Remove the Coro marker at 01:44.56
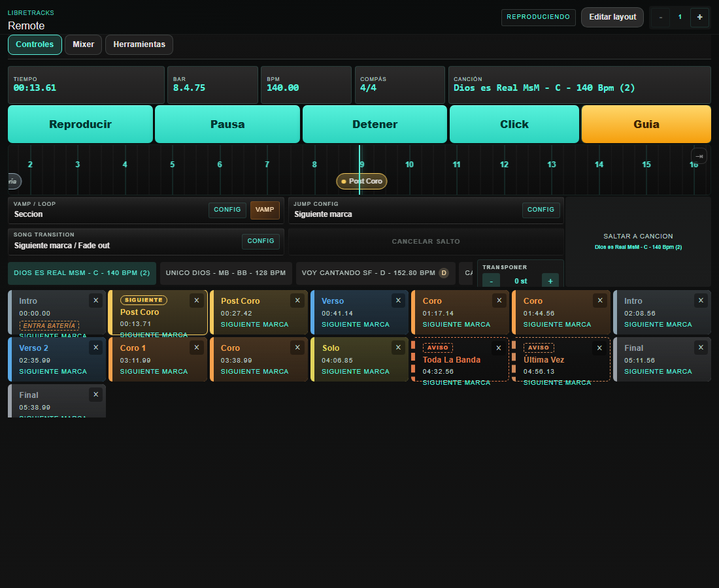This screenshot has height=588, width=719. tap(600, 301)
